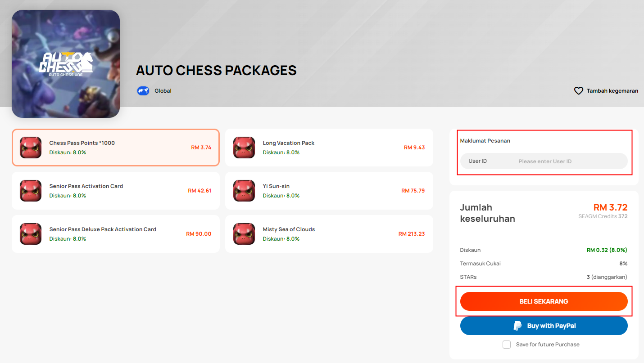Viewport: 644px width, 363px height.
Task: Select Senior Pass Deluxe Pack Activation Card
Action: point(115,234)
